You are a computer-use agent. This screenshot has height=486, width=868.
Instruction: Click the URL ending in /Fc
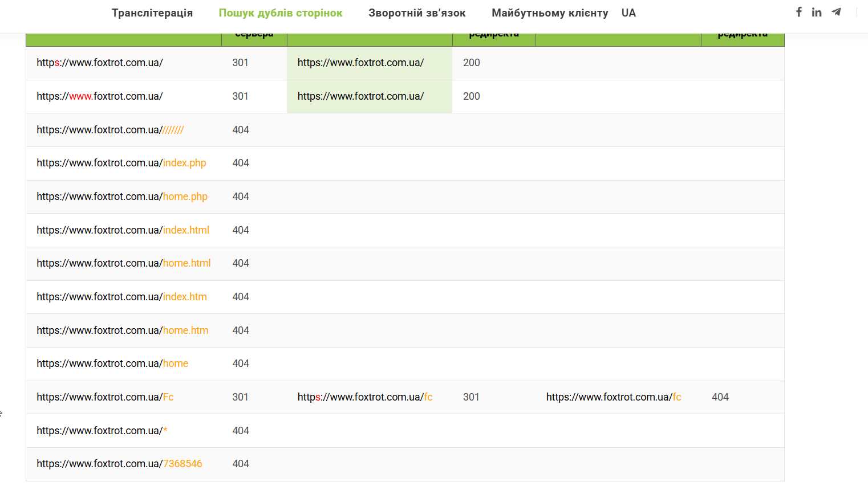tap(105, 397)
